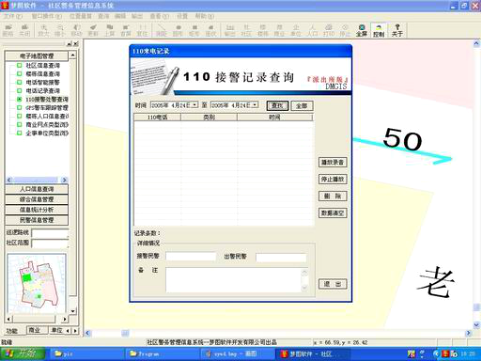Screen dimensions: 481x361
Task: Open the 关于 about toolbar icon
Action: click(397, 30)
